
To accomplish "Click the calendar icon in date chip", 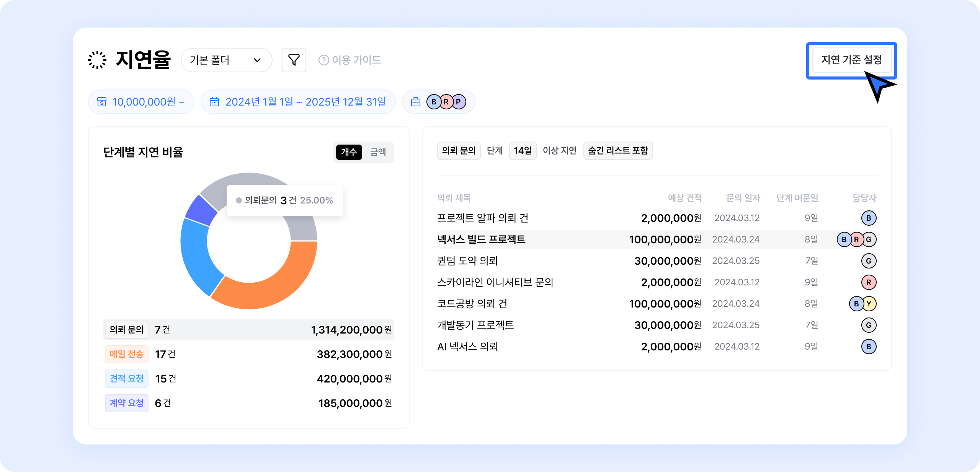I will (214, 102).
